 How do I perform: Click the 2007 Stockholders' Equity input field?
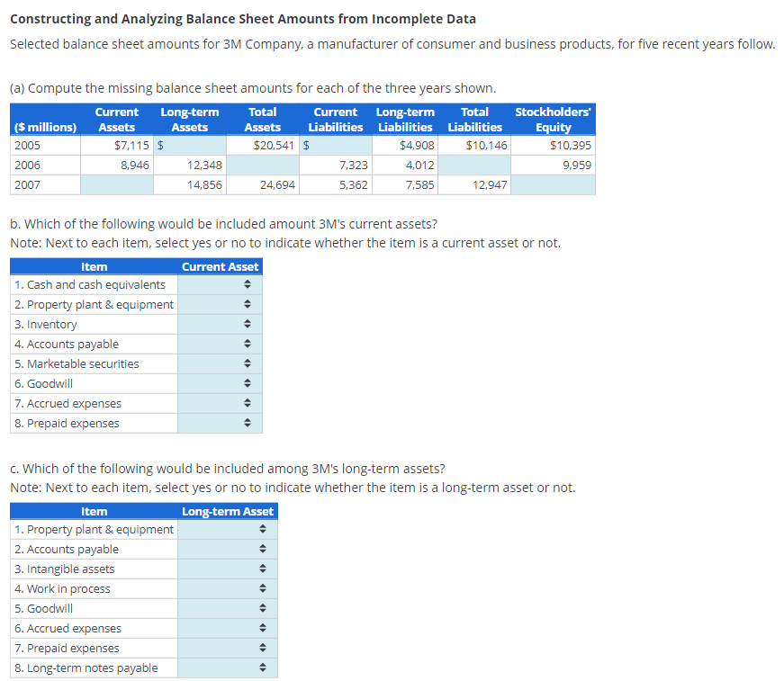click(553, 184)
